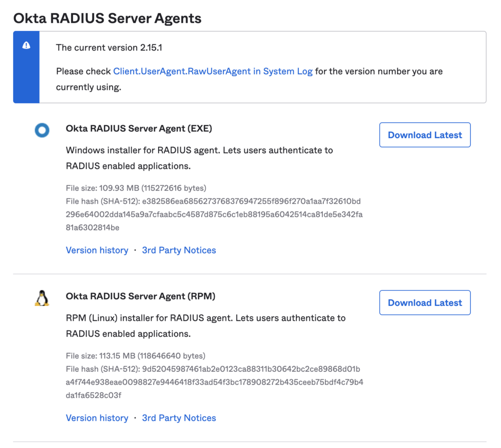501x448 pixels.
Task: Open Version history for the RPM agent
Action: click(x=97, y=418)
